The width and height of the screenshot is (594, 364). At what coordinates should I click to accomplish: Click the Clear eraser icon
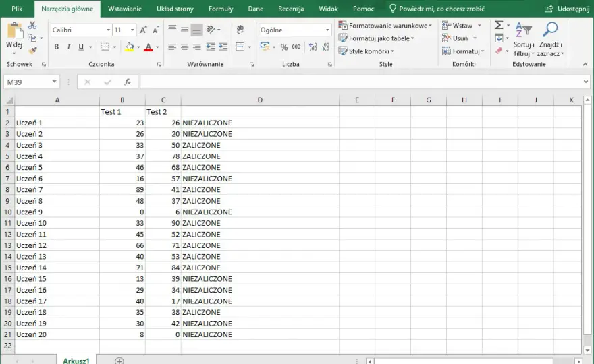click(499, 51)
